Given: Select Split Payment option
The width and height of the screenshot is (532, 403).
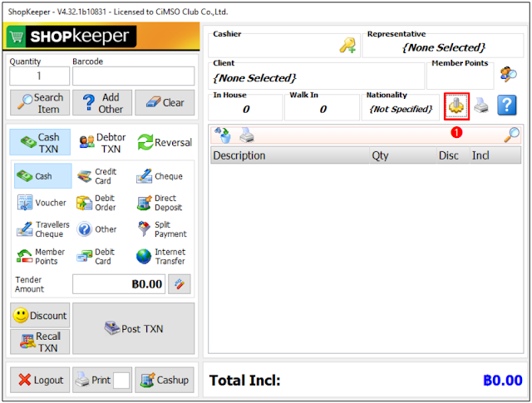Looking at the screenshot, I should [162, 229].
